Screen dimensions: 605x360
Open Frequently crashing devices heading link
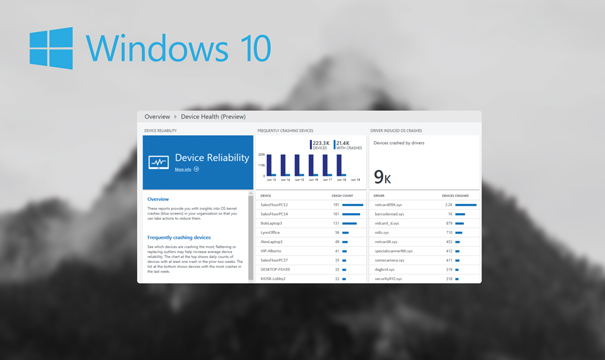pyautogui.click(x=179, y=237)
